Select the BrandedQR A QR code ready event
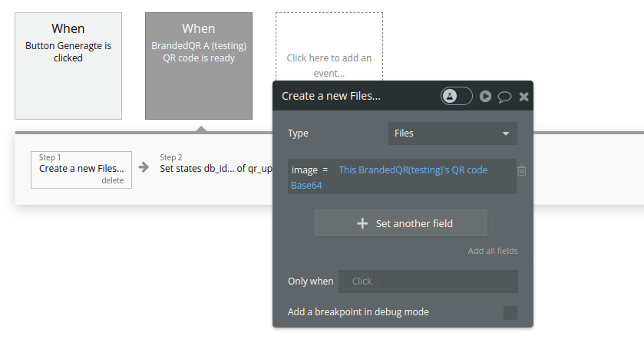The image size is (644, 359). pyautogui.click(x=199, y=65)
